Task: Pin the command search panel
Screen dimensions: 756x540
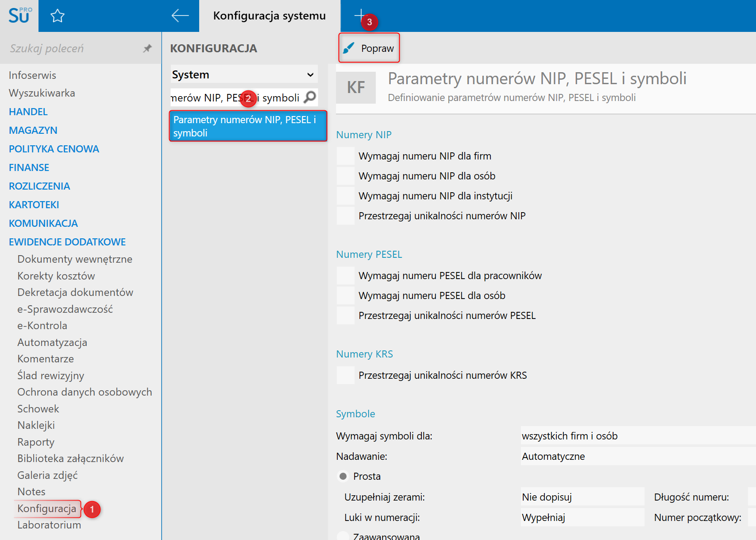Action: 147,48
